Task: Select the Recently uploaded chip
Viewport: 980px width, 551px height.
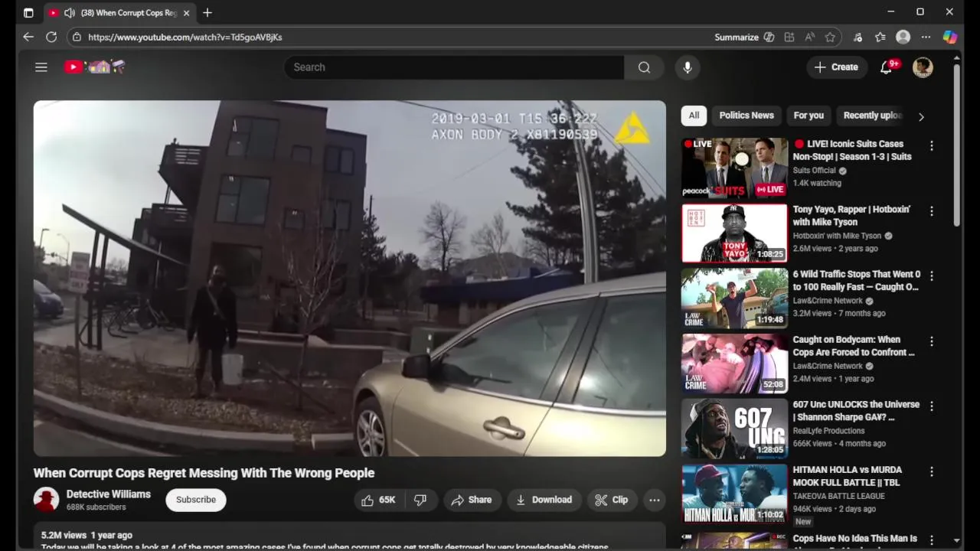Action: [x=872, y=116]
